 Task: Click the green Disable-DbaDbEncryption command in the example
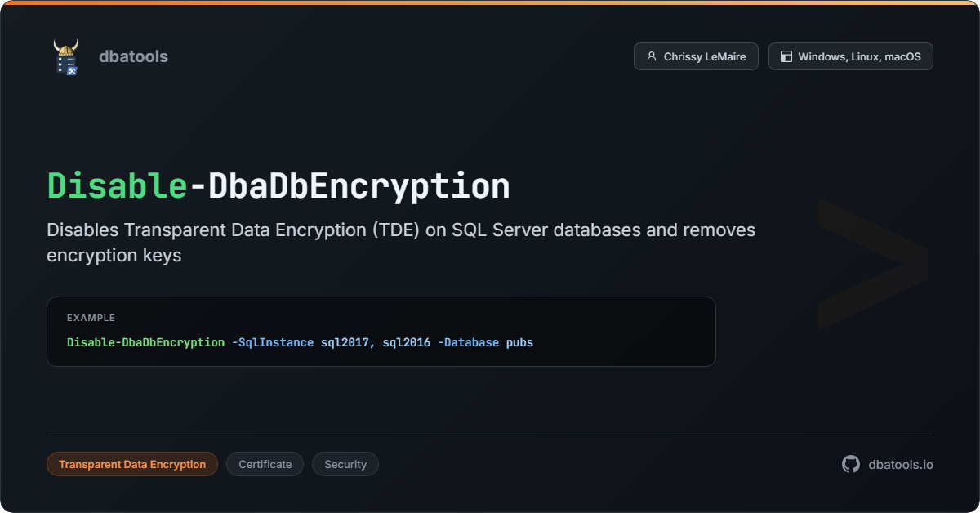[x=145, y=342]
